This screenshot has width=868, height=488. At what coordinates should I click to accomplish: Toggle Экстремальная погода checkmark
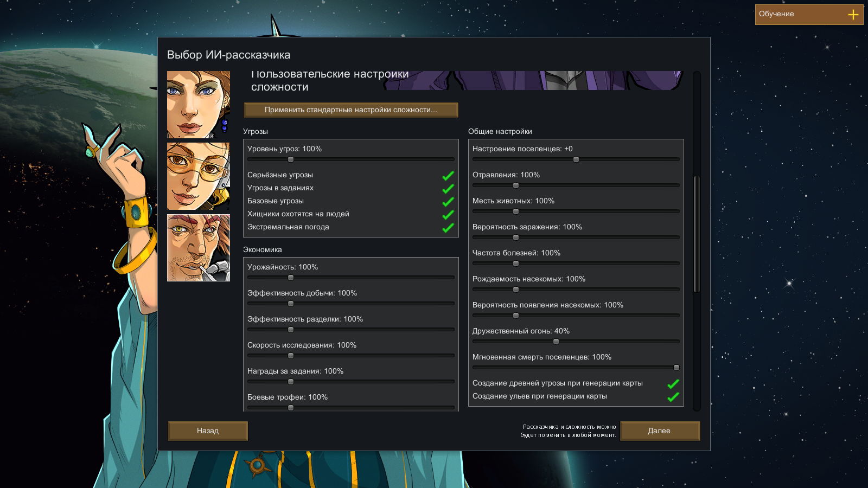[448, 228]
